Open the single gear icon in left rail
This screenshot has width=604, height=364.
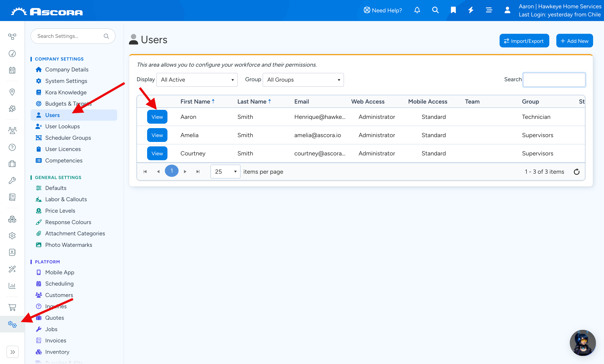pos(12,236)
